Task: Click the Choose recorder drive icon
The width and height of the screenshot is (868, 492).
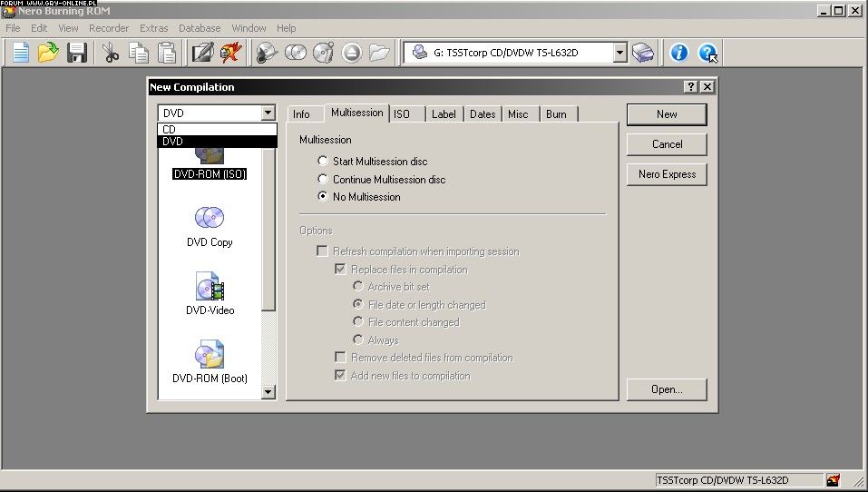Action: tap(643, 53)
